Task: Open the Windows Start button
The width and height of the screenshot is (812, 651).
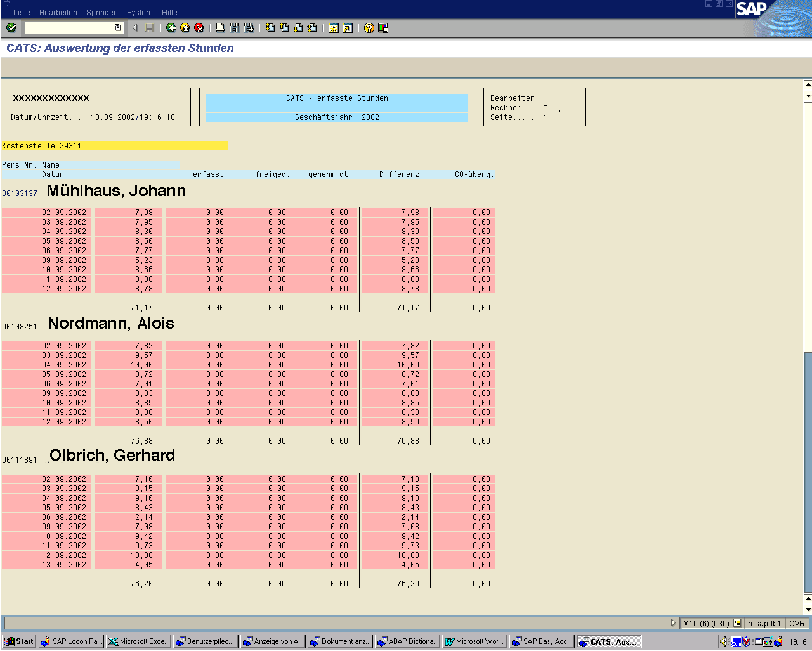Action: coord(20,641)
